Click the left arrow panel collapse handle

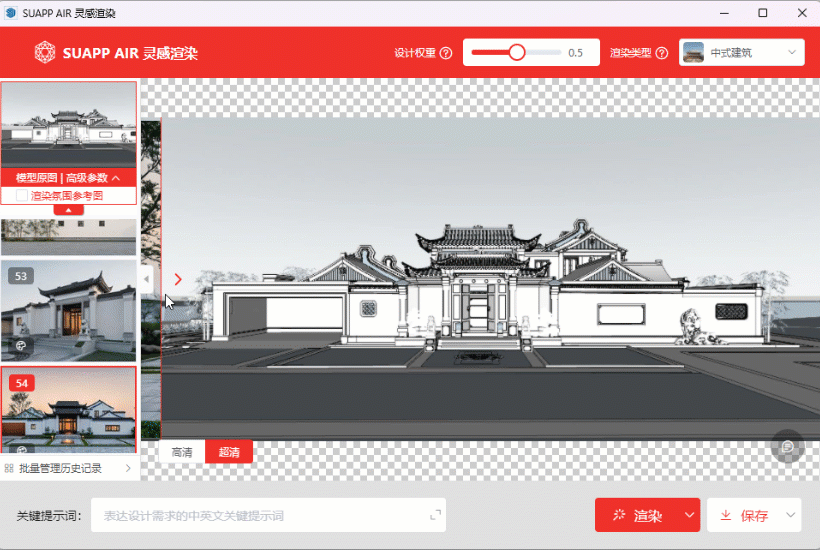pos(148,279)
